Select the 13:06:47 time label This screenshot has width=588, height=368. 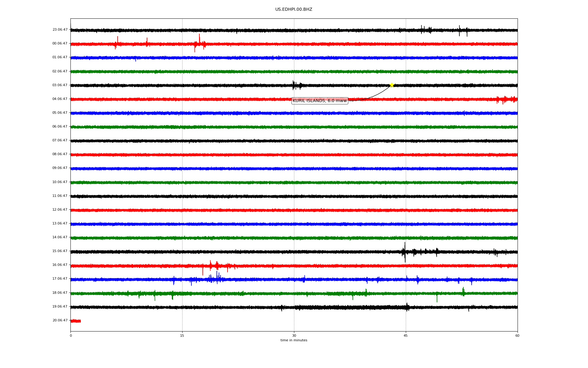pos(60,224)
